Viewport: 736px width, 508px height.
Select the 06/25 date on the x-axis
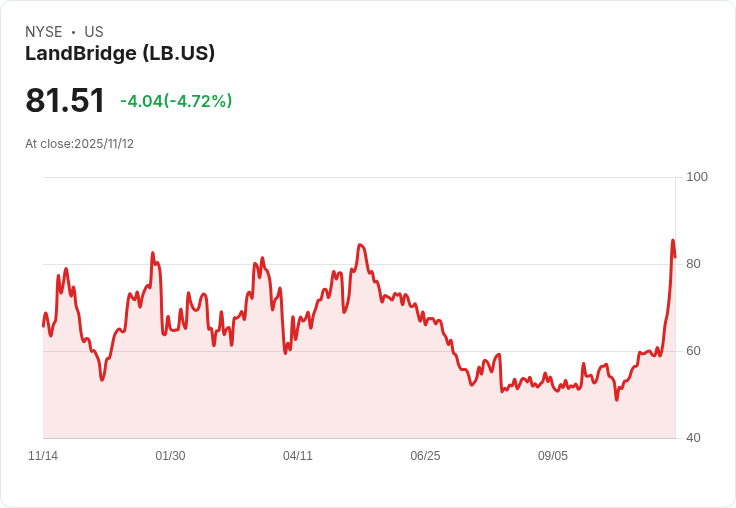[x=425, y=456]
